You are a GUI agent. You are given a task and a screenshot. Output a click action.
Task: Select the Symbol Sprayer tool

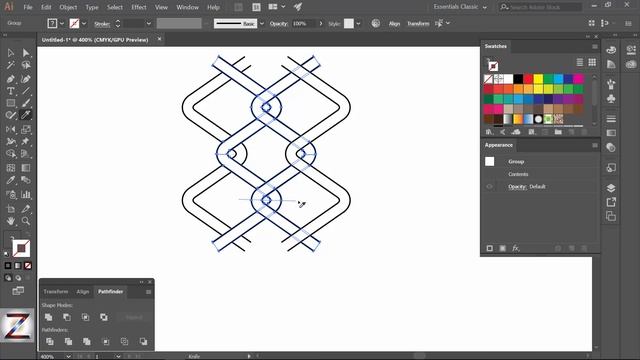click(11, 195)
